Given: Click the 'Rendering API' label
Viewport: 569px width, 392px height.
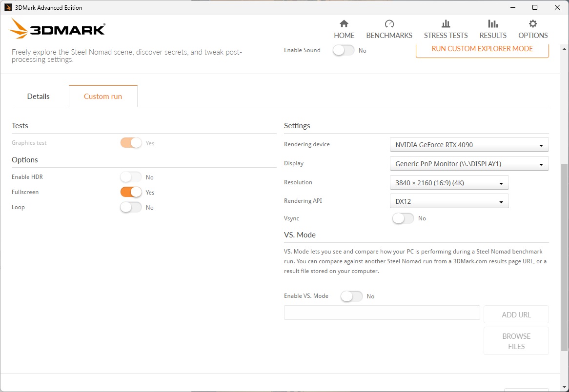Looking at the screenshot, I should [303, 201].
